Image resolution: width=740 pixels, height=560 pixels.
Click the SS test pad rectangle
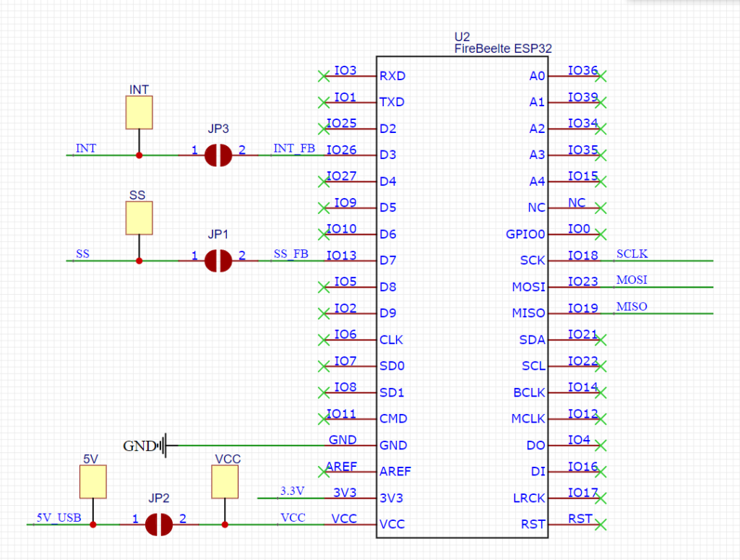pyautogui.click(x=139, y=218)
